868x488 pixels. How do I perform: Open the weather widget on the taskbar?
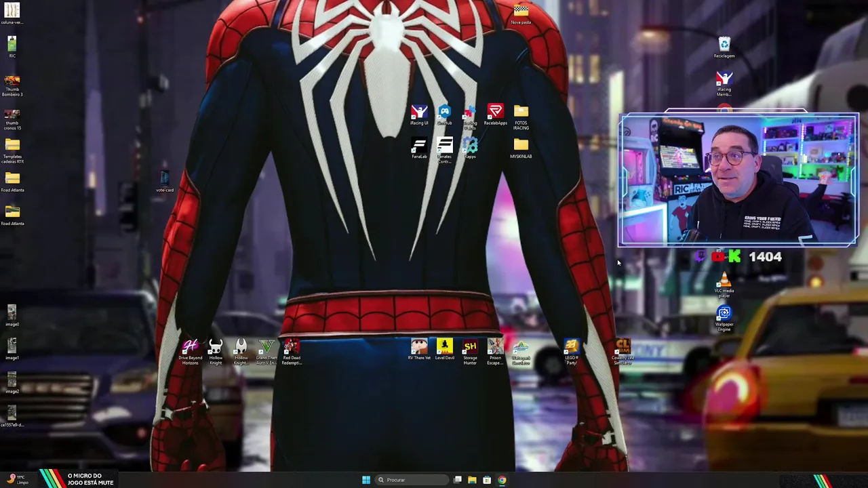[x=16, y=479]
